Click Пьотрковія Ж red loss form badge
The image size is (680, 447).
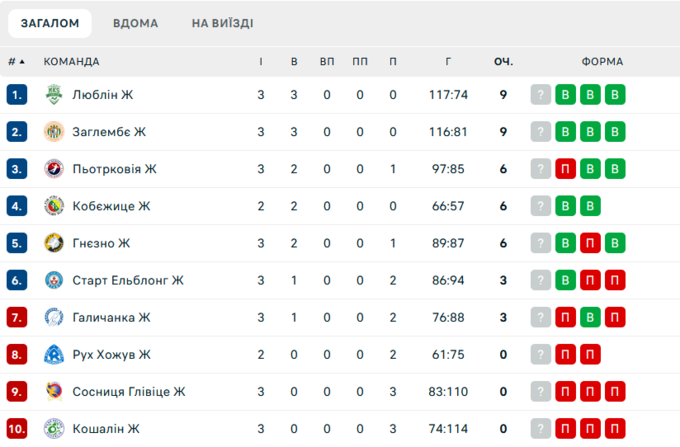coord(565,170)
